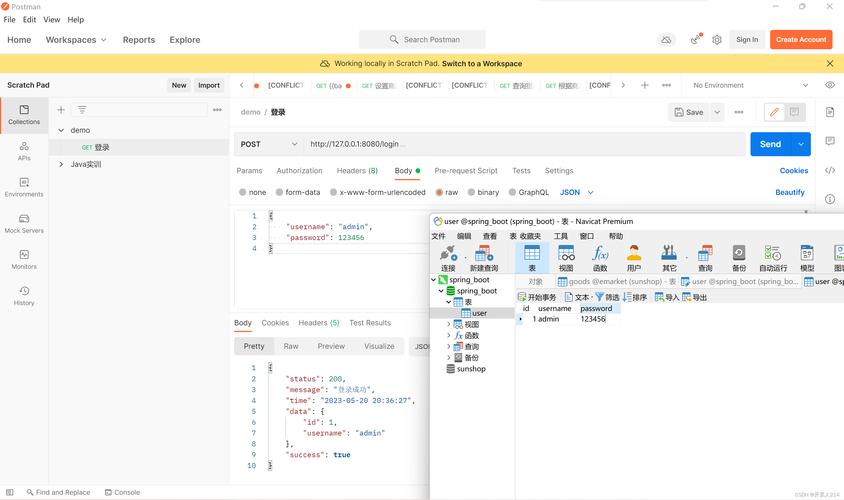Open Mock Servers sidebar panel

pos(24,223)
